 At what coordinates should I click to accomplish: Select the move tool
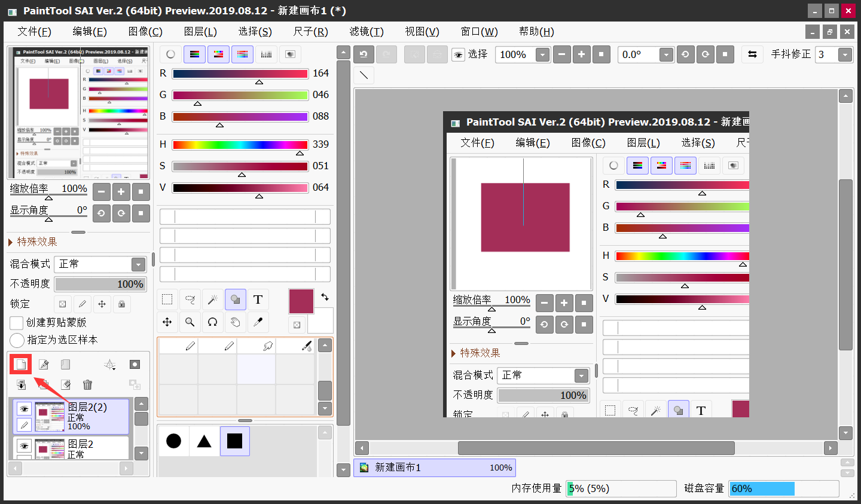167,322
